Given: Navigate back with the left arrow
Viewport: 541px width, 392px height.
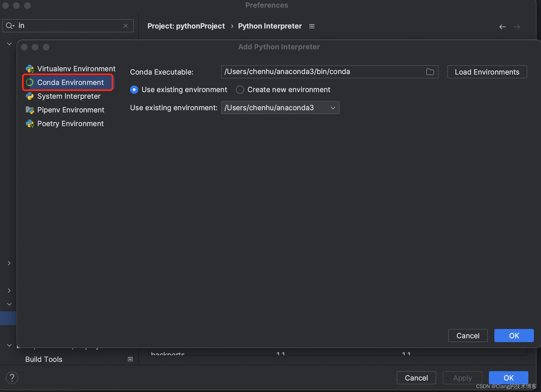Looking at the screenshot, I should tap(502, 27).
